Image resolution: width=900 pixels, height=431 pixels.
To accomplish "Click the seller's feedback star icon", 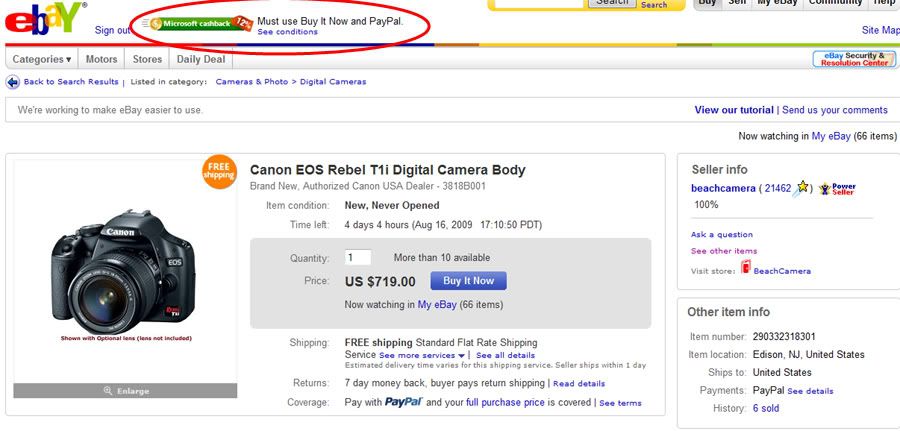I will point(802,188).
